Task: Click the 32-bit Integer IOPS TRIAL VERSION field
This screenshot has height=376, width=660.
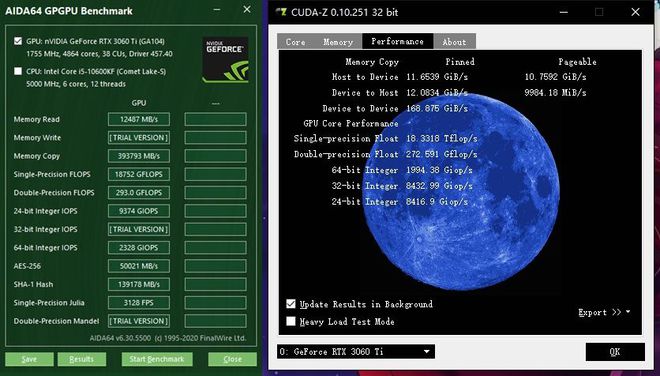Action: coord(139,229)
